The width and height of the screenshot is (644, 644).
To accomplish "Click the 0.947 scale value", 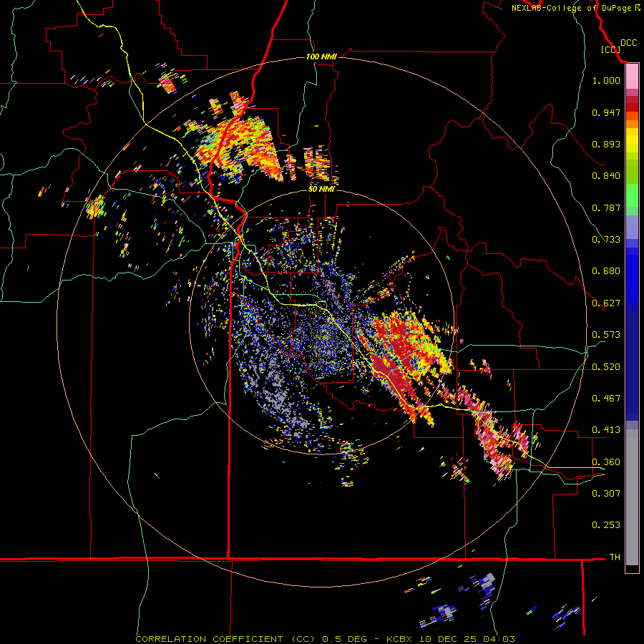I will coord(606,112).
